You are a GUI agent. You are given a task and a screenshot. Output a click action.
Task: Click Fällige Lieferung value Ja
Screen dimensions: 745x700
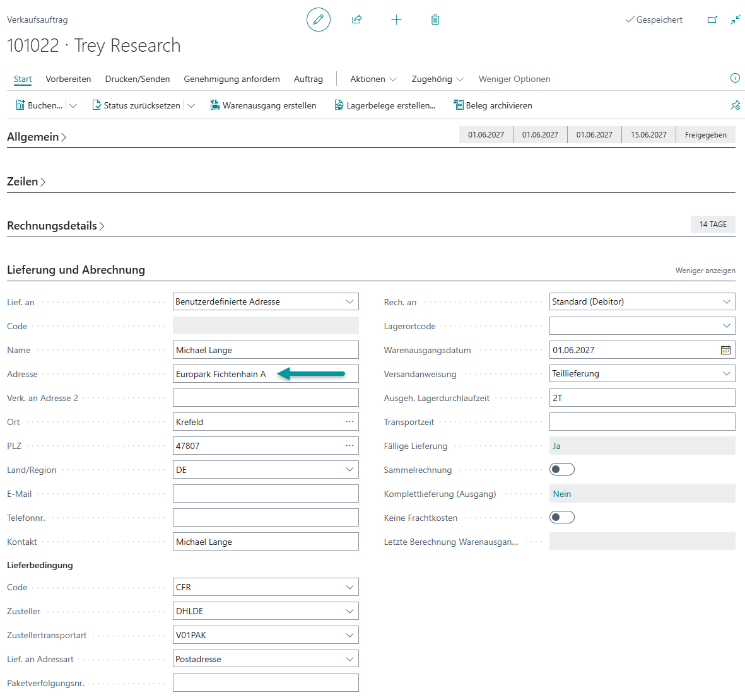coord(642,445)
